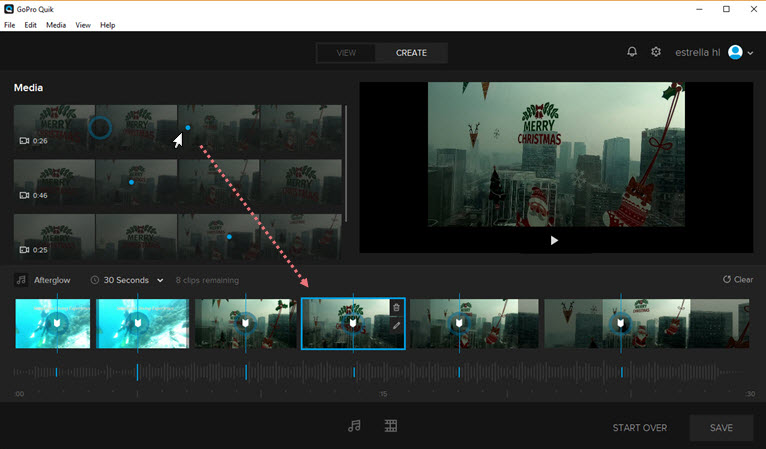Expand the estrella hl account dropdown

750,53
